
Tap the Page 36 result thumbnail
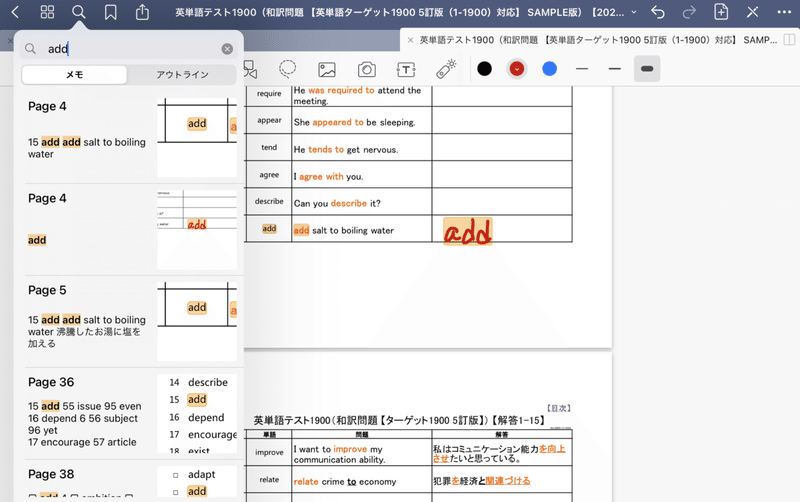197,413
